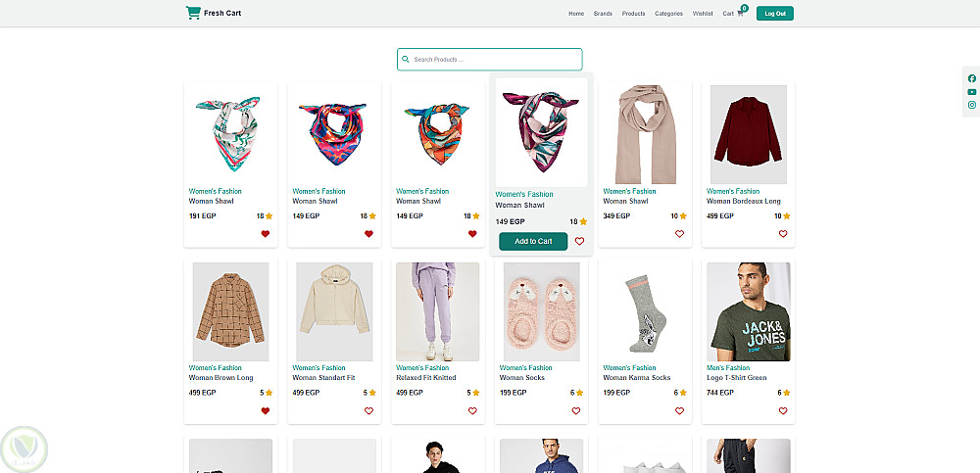This screenshot has width=980, height=473.
Task: Focus the Search Products input field
Action: 489,60
